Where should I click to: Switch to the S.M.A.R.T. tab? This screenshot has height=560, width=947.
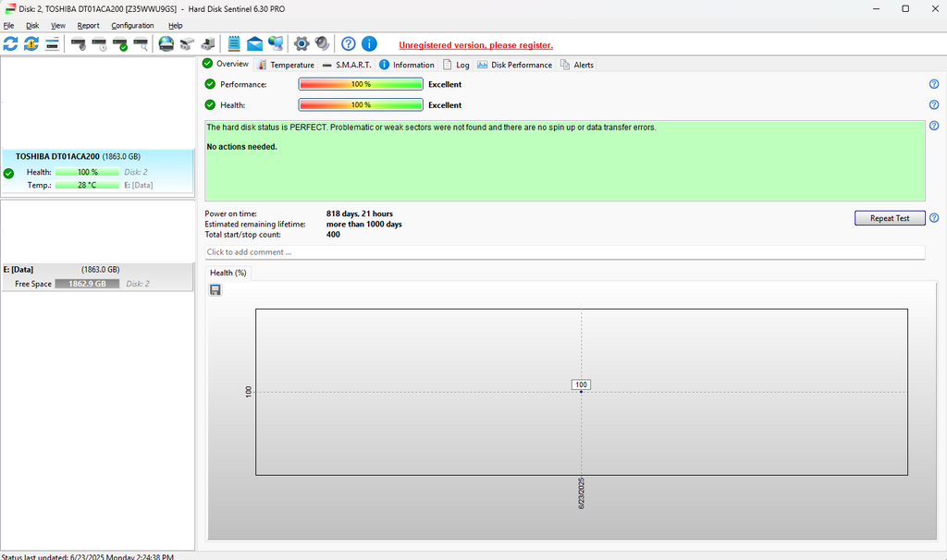347,65
